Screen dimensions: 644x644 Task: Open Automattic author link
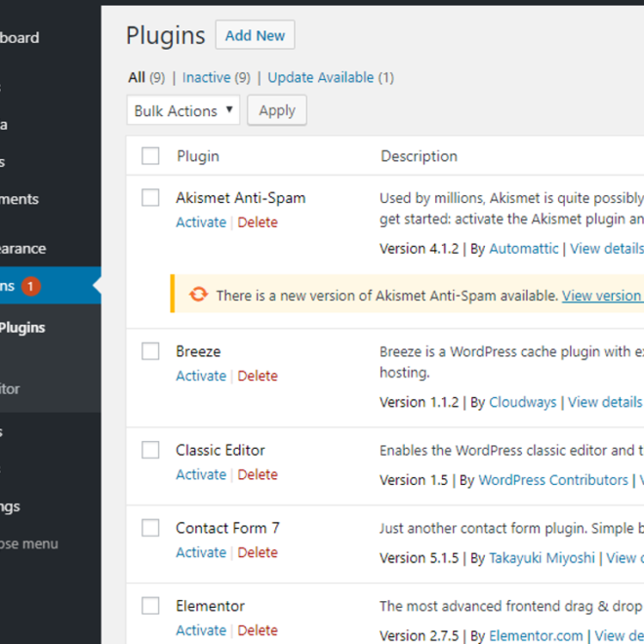(x=524, y=249)
